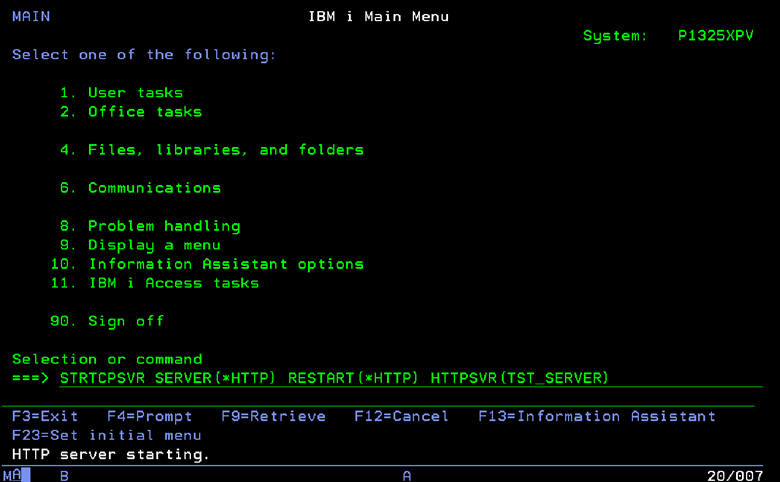Select menu option 1 User tasks

coord(121,93)
